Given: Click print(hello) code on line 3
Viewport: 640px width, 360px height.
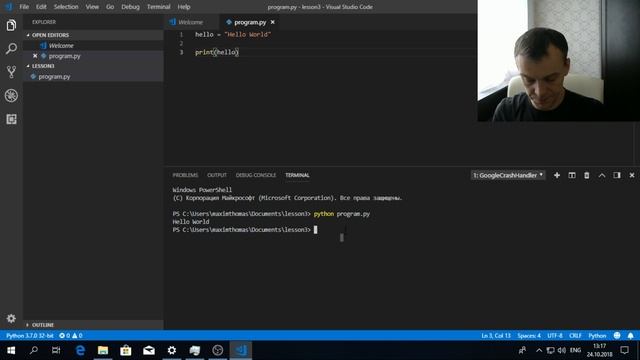Looking at the screenshot, I should (217, 52).
